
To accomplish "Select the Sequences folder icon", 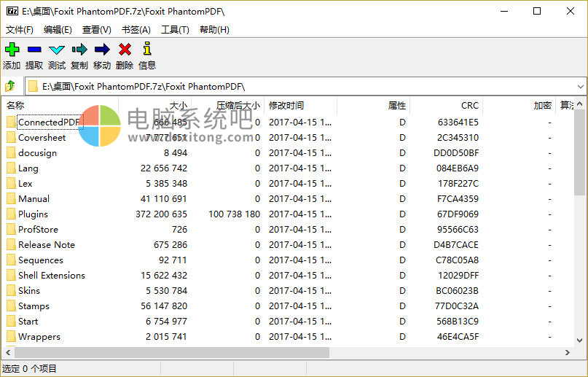I will 11,260.
